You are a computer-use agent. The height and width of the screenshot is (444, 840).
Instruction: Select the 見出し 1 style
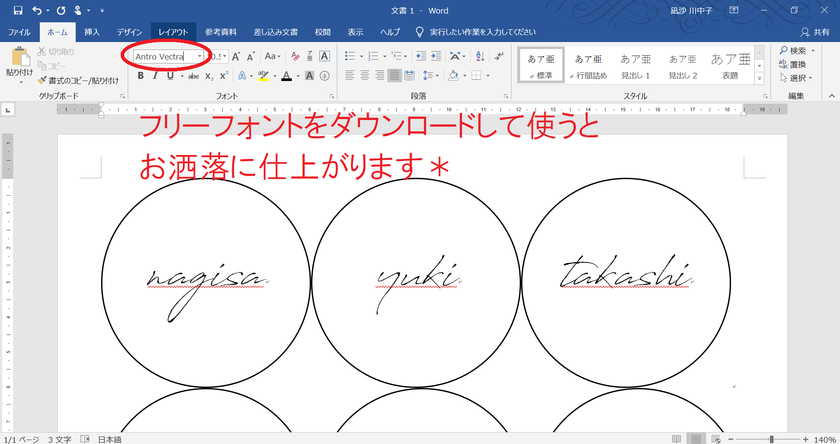coord(635,65)
